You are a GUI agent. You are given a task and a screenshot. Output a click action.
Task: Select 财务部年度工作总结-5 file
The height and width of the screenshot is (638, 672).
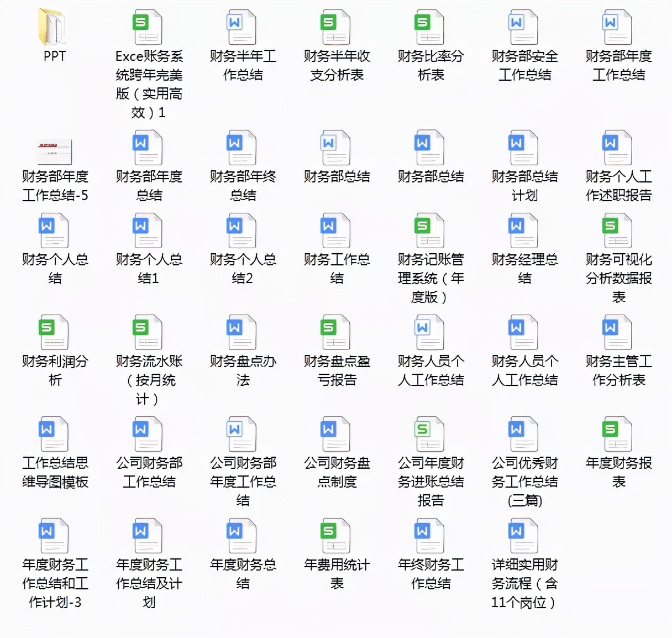pyautogui.click(x=53, y=148)
